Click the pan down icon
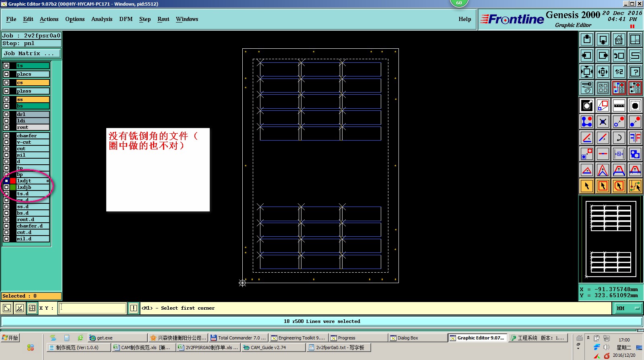 [x=603, y=39]
